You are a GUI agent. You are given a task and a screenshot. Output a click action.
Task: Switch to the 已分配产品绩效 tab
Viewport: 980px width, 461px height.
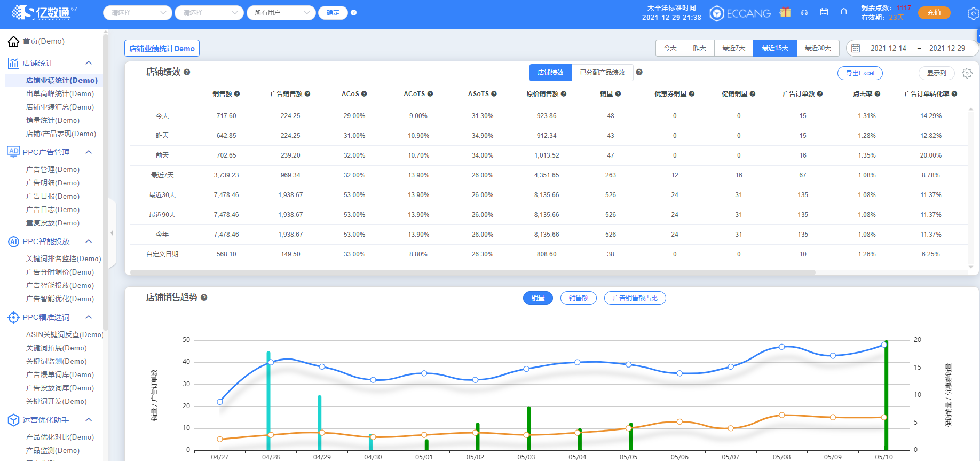point(603,73)
